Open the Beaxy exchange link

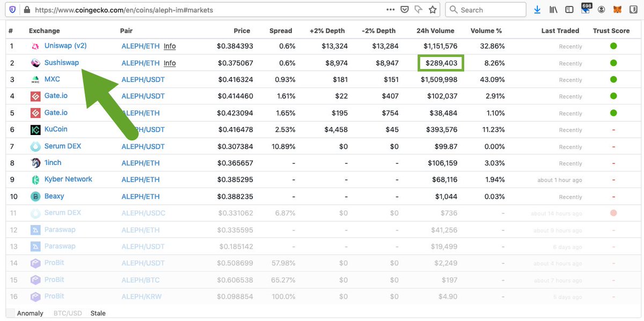coord(54,196)
